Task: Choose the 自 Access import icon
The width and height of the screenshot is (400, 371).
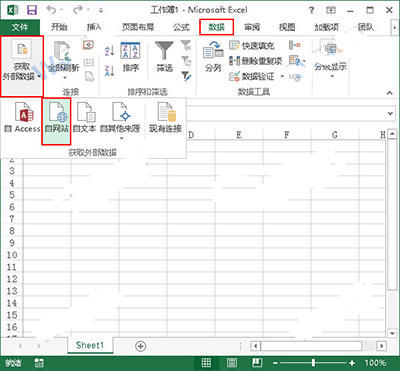Action: [x=22, y=117]
